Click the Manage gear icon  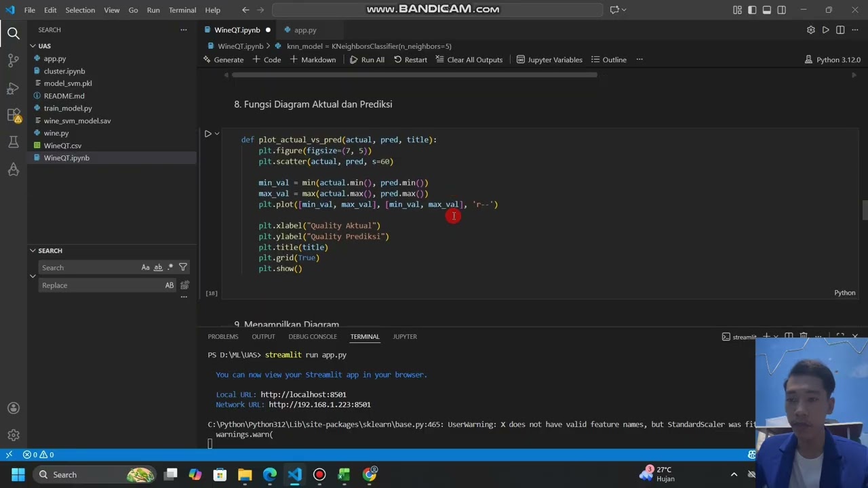14,435
